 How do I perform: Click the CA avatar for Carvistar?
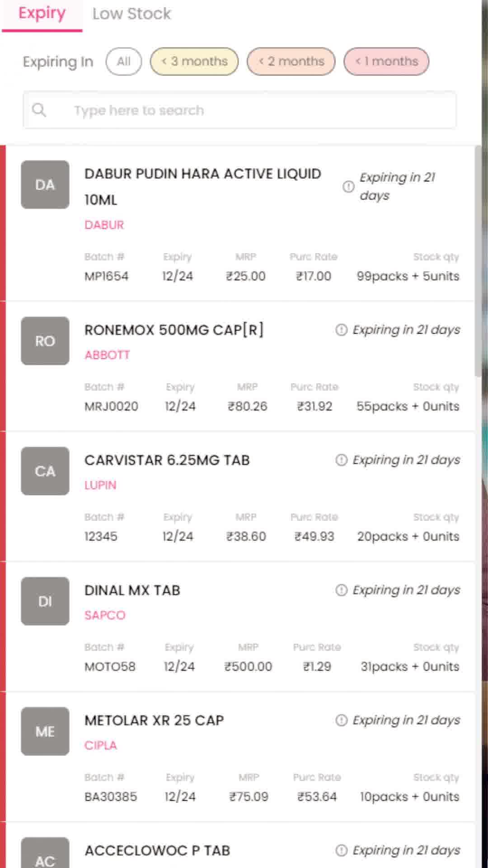[45, 471]
